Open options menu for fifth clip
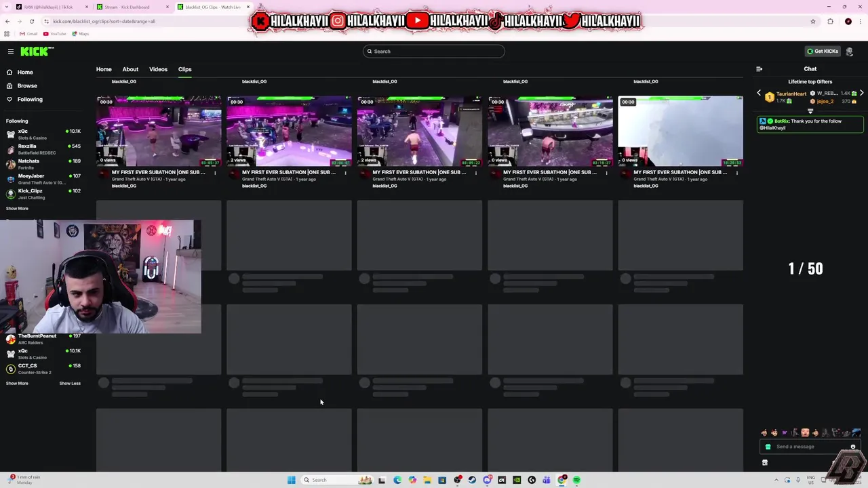The height and width of the screenshot is (488, 868). (x=736, y=173)
